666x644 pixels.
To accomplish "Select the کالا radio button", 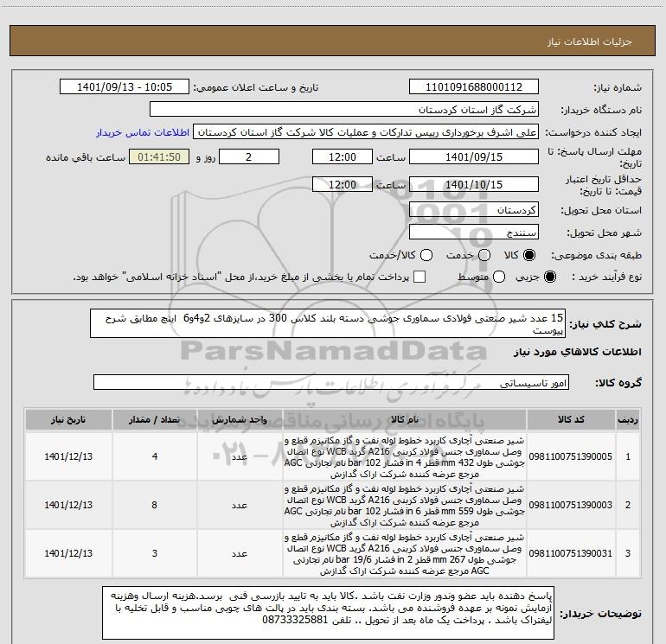I will [529, 255].
